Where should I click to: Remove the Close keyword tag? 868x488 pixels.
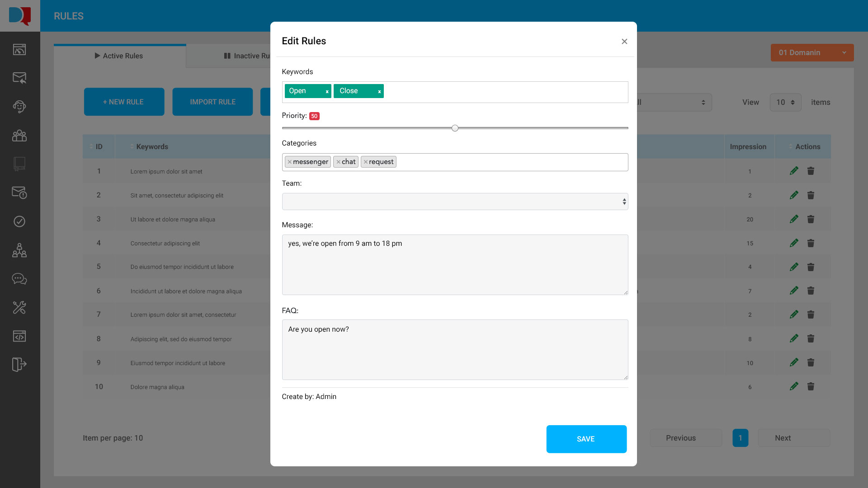(x=379, y=92)
